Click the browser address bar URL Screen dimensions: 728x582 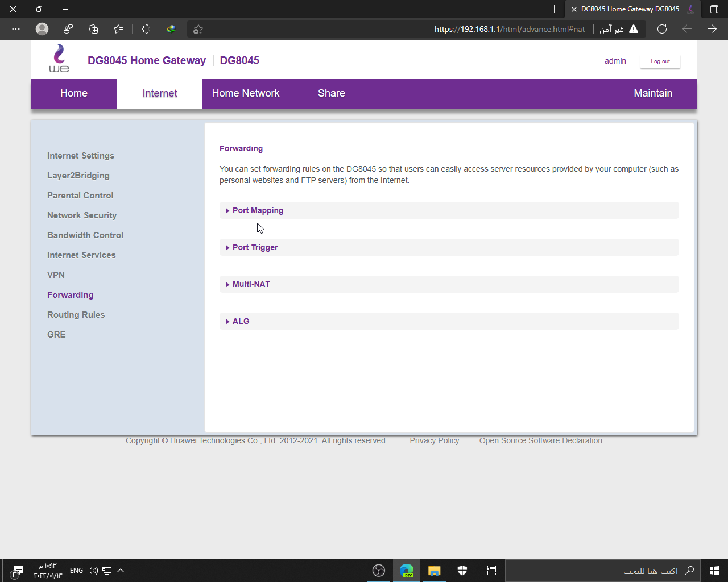[x=509, y=29]
